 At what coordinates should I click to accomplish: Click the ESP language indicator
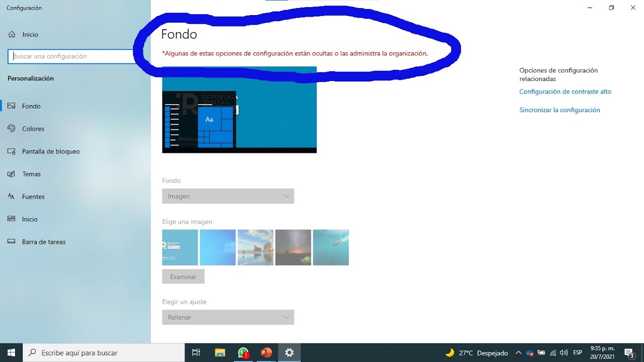(x=578, y=353)
